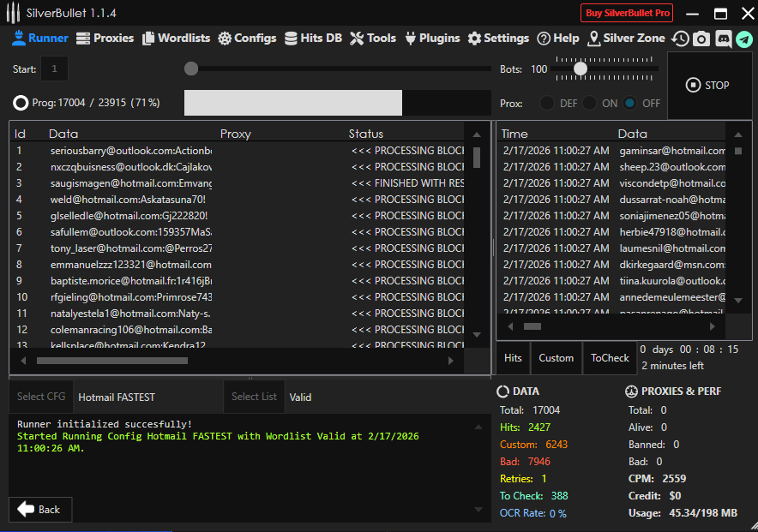Open the history clock icon in toolbar
The image size is (758, 532).
click(680, 39)
